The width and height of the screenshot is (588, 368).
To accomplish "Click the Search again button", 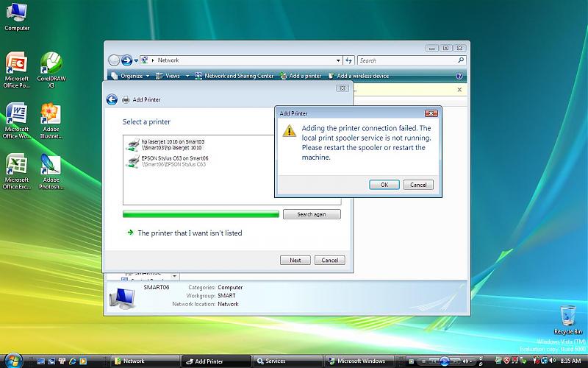I will coord(311,214).
